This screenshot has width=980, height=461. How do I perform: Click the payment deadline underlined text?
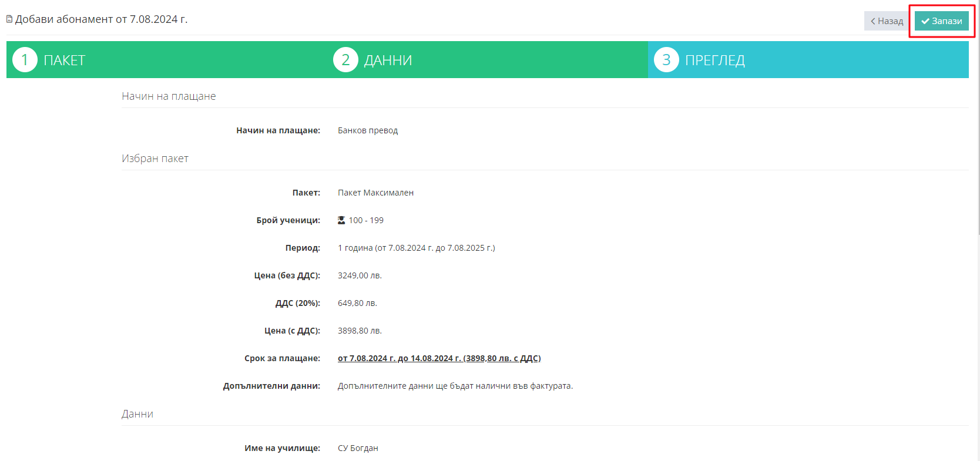click(439, 358)
